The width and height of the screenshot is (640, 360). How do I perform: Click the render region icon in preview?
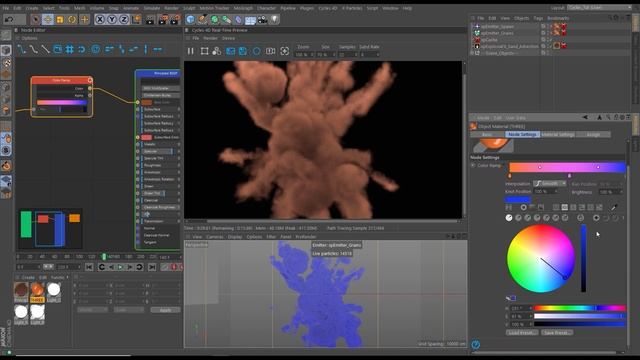point(204,51)
